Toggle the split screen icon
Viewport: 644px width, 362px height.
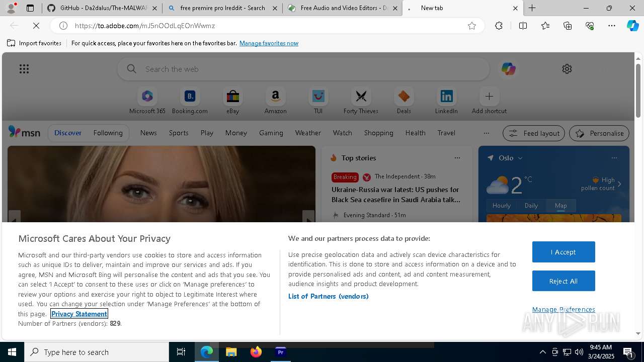[523, 26]
